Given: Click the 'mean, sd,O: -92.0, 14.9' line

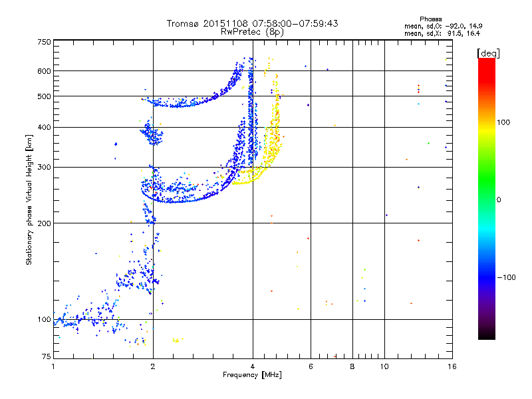Looking at the screenshot, I should point(443,26).
